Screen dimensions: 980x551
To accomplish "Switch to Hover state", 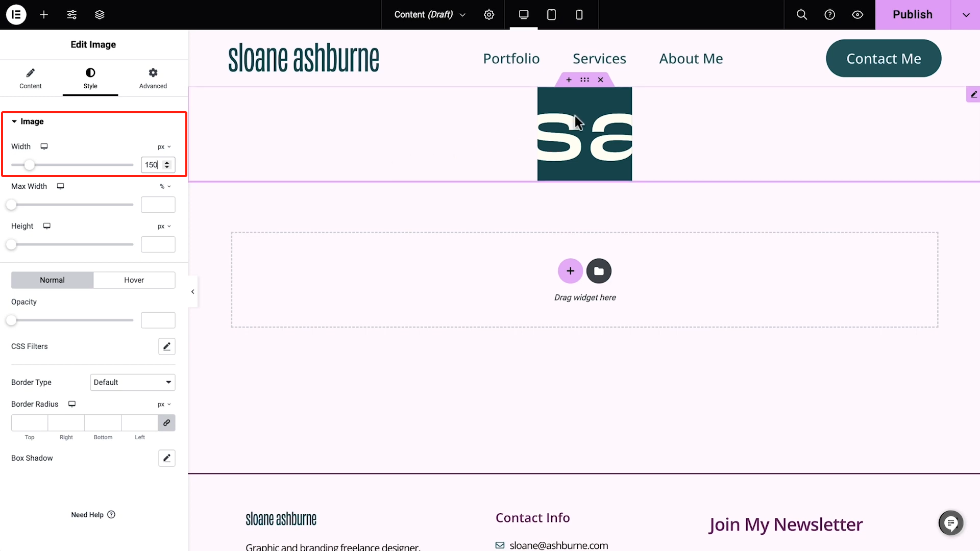I will pos(134,280).
